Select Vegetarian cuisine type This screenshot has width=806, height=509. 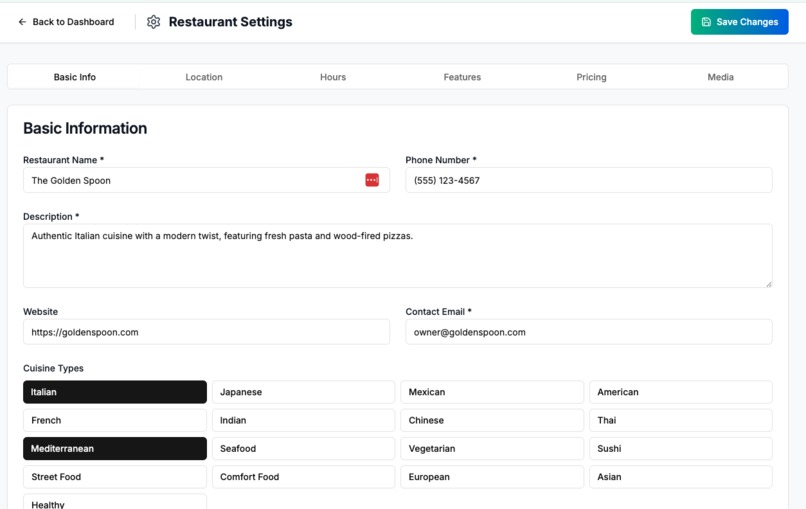click(492, 448)
